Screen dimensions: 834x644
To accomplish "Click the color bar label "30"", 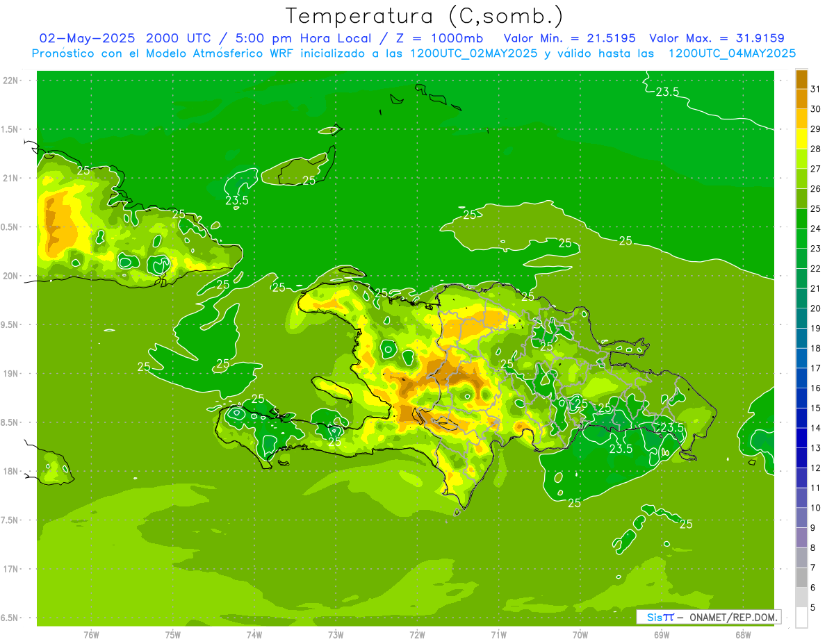I will coord(815,109).
